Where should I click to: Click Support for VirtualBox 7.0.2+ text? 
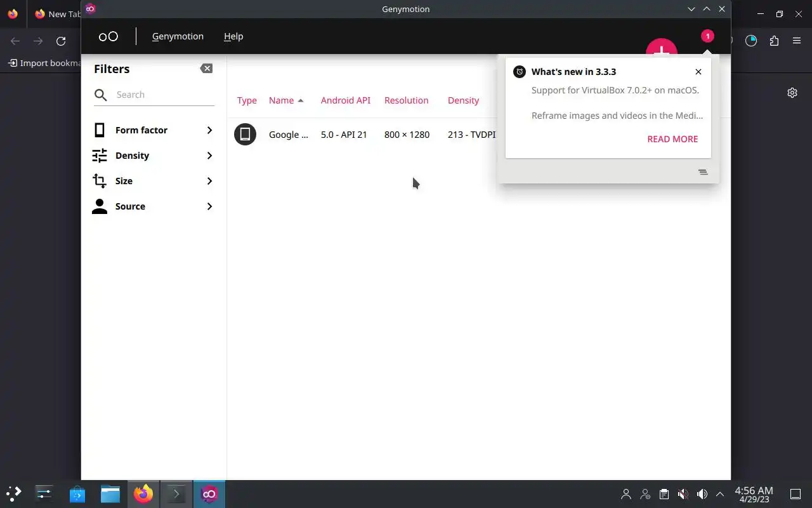point(615,90)
